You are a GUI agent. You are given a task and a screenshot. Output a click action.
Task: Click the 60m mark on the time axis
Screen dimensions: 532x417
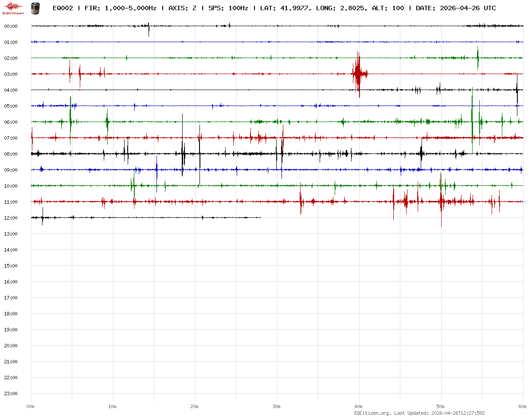click(x=523, y=406)
